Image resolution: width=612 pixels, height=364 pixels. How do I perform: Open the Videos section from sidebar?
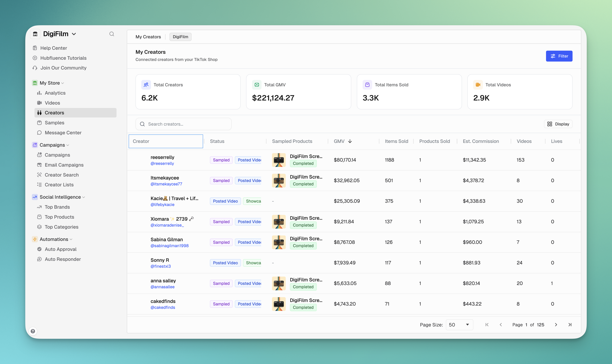[x=52, y=103]
